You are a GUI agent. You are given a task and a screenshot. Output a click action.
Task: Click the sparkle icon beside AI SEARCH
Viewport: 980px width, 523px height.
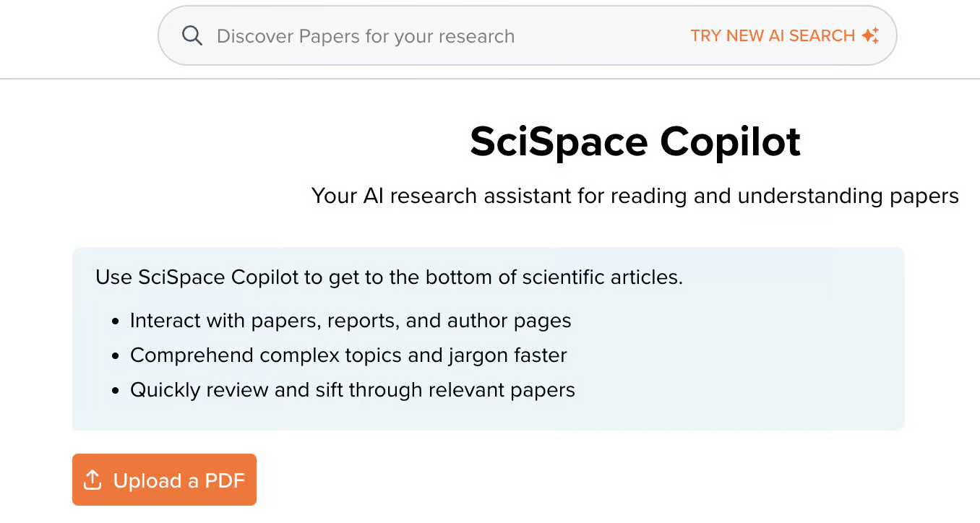point(870,35)
